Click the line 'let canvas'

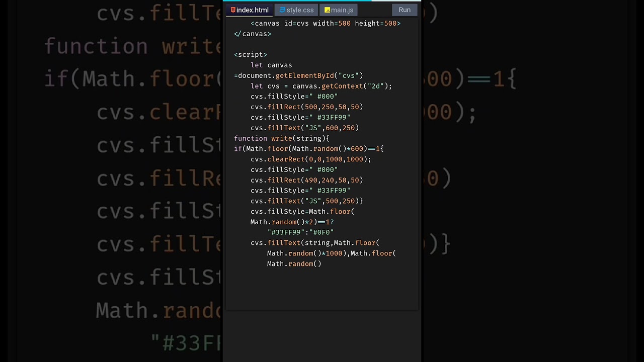coord(271,65)
